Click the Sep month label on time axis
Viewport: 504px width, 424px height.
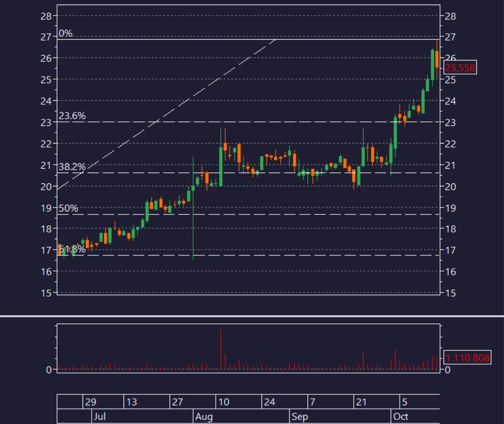[299, 416]
